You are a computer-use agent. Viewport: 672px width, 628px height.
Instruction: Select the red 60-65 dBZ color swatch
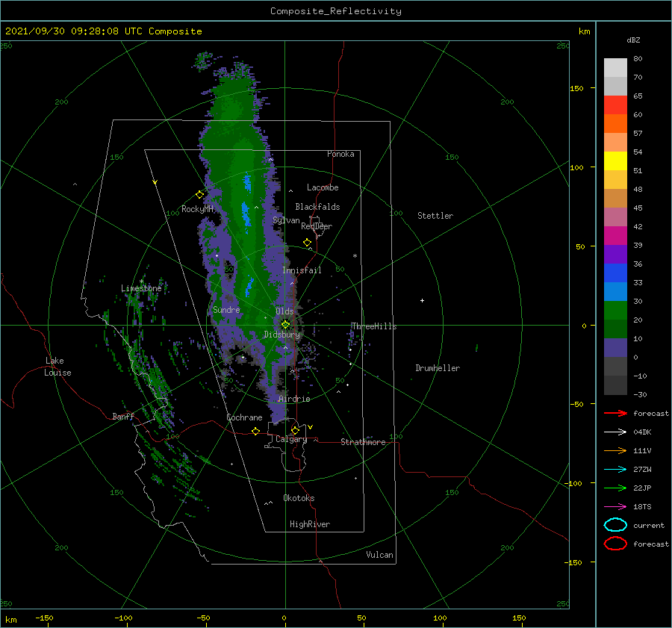tap(615, 105)
